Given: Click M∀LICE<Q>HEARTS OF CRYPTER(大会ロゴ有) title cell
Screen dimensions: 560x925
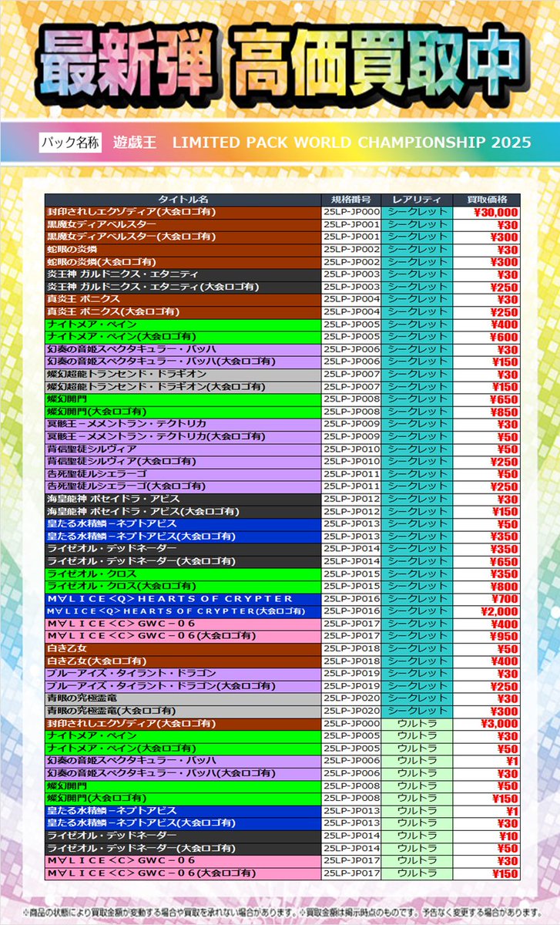Looking at the screenshot, I should click(183, 611).
